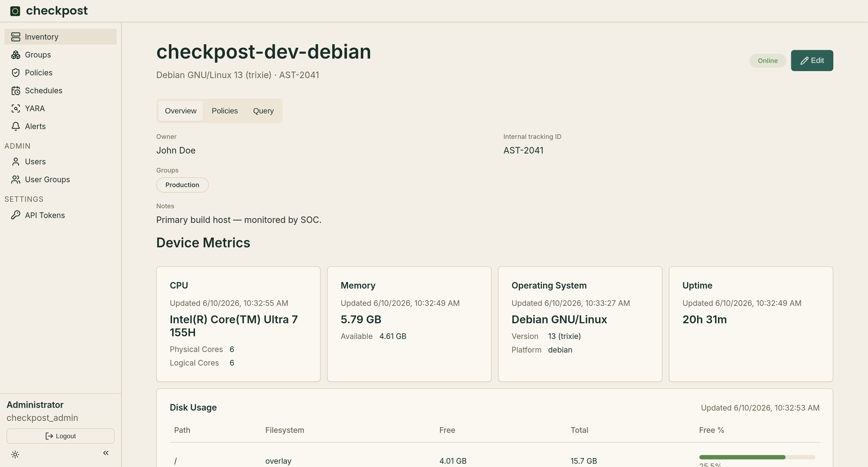Click the Free % column header
868x467 pixels.
711,430
